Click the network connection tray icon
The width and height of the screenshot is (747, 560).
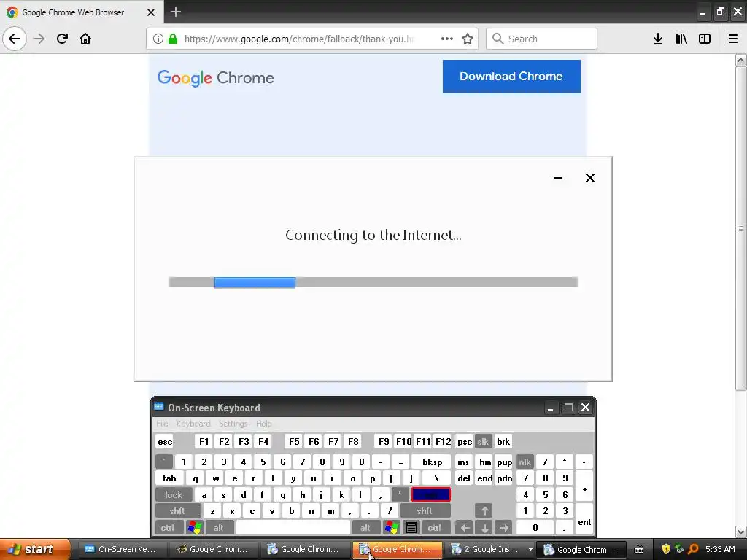pyautogui.click(x=679, y=550)
